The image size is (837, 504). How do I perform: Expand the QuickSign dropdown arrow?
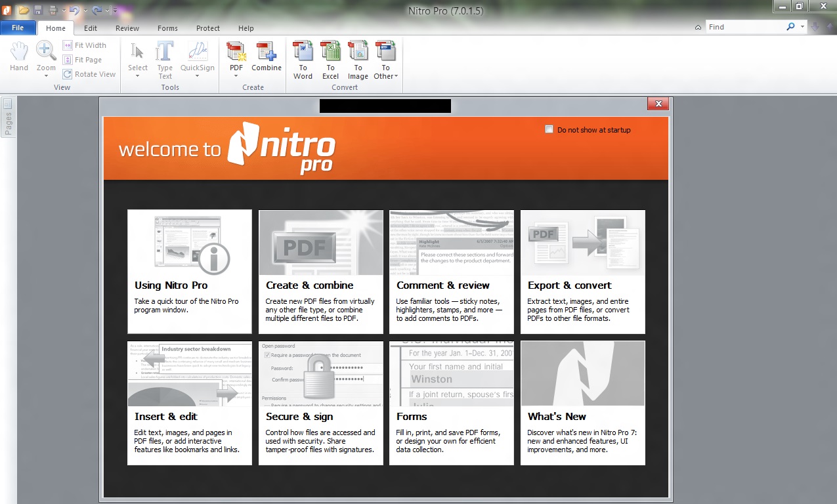pyautogui.click(x=198, y=75)
